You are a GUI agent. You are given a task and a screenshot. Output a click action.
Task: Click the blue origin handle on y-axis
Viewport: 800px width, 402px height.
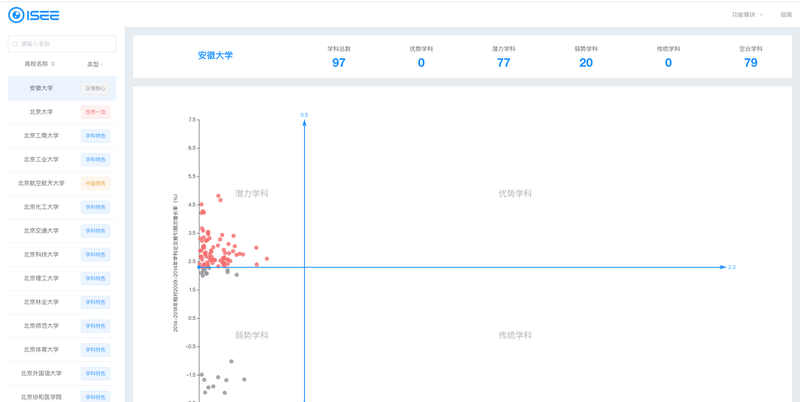(199, 267)
